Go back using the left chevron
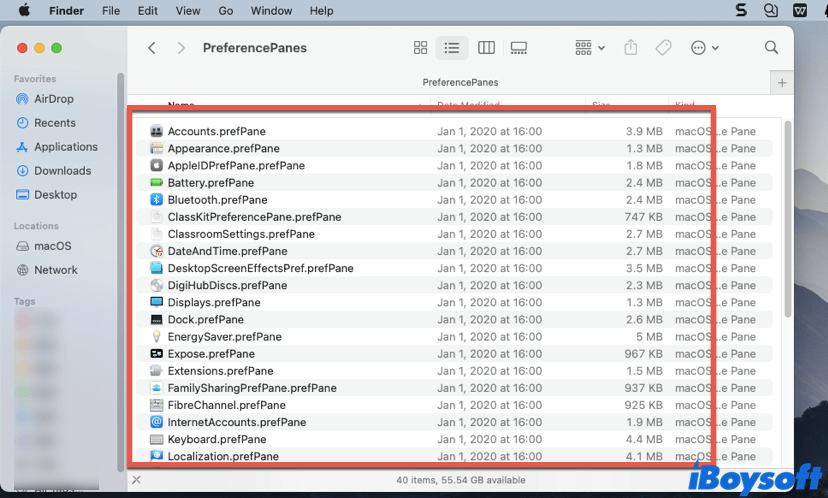 click(x=152, y=48)
